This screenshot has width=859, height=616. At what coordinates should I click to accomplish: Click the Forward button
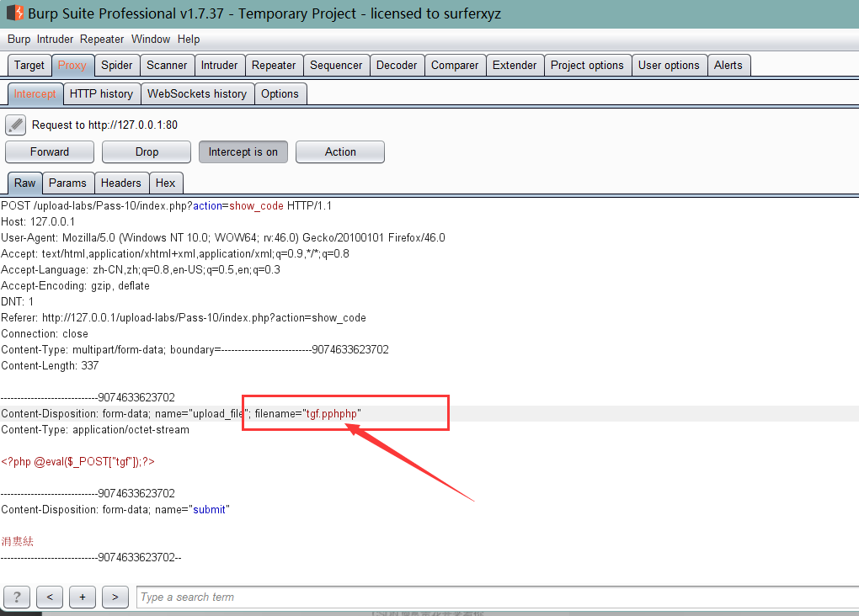click(50, 151)
